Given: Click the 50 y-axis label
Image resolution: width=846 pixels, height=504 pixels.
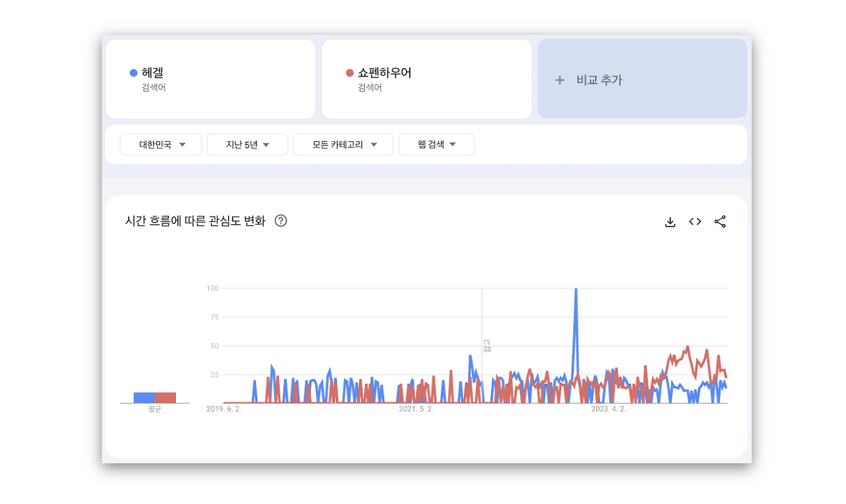Looking at the screenshot, I should point(214,345).
